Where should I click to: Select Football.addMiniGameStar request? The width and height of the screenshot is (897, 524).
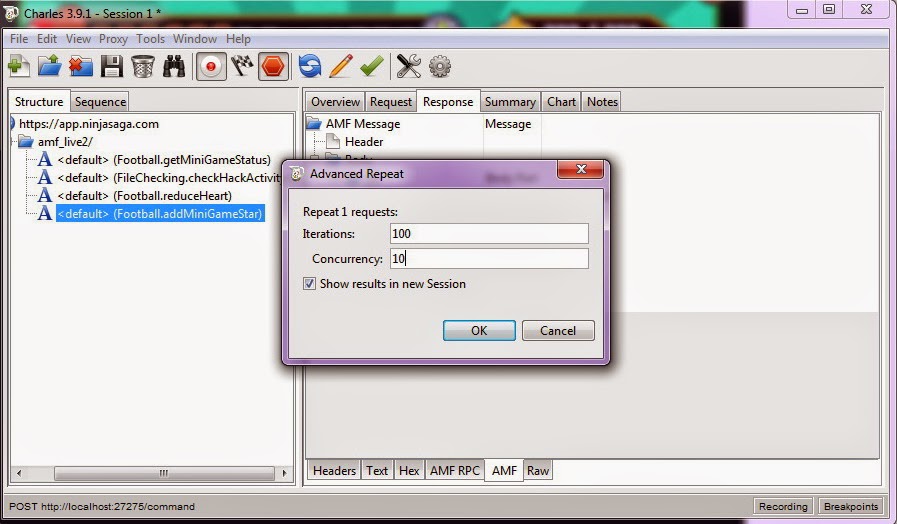click(x=160, y=213)
